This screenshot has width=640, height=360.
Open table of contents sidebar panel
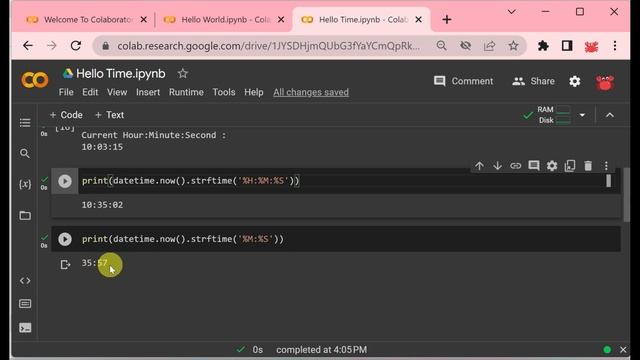tap(25, 122)
